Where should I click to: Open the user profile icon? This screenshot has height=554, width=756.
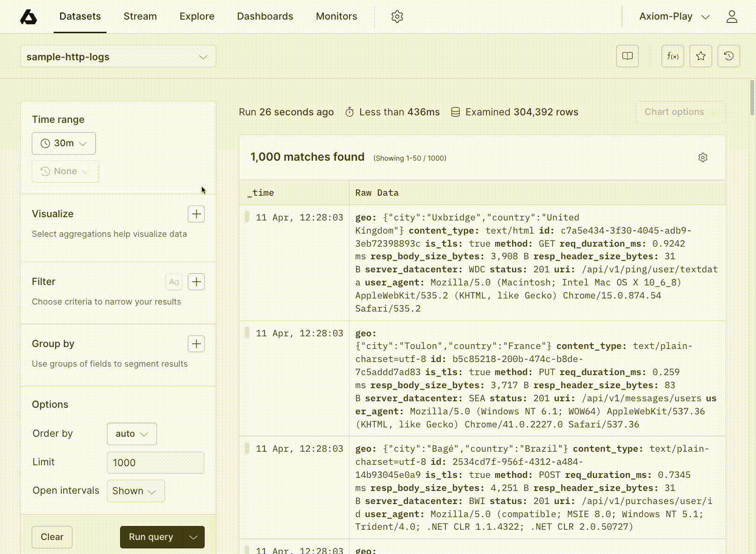coord(732,17)
